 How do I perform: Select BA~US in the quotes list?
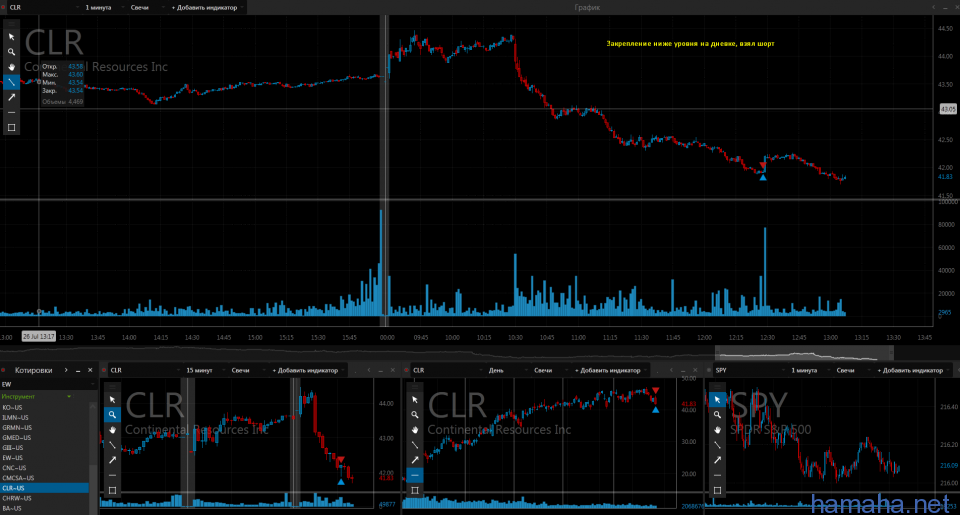44,508
